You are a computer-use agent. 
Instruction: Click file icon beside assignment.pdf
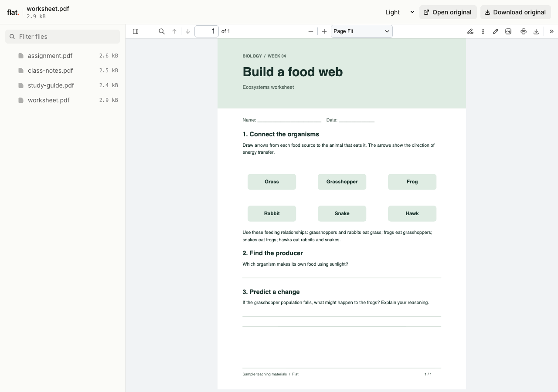pyautogui.click(x=21, y=56)
